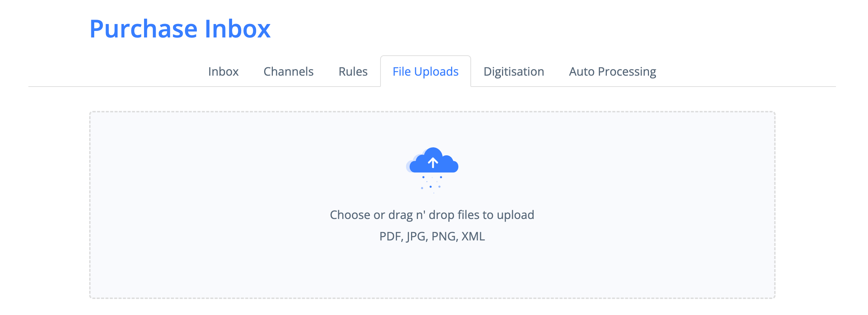Screen dimensions: 868x315
Task: Click the word "Purchase" in the page title
Action: [x=144, y=29]
